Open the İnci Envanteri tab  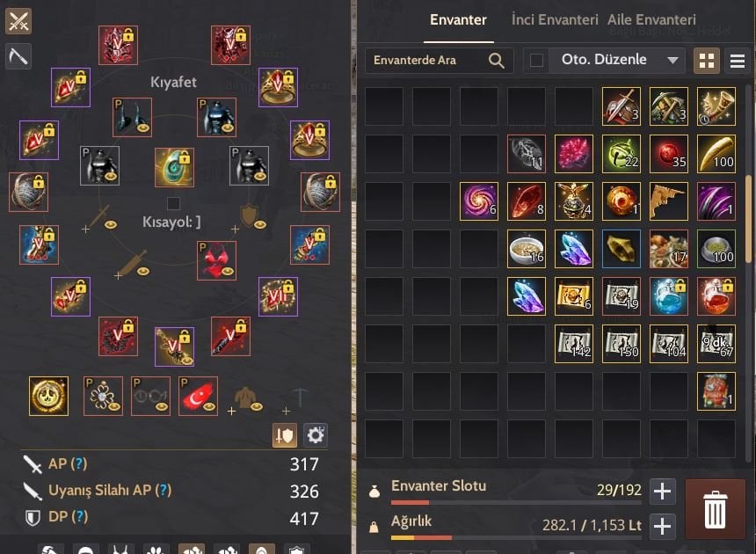[x=555, y=19]
